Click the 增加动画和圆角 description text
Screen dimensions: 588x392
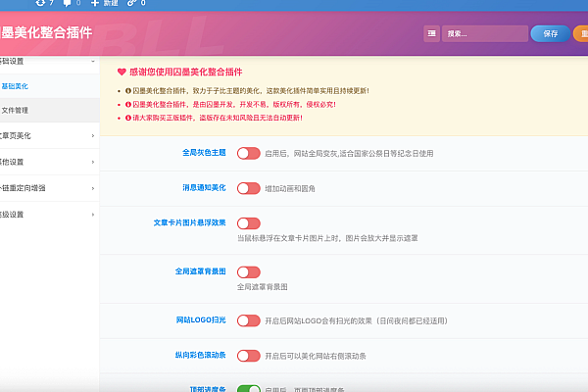[290, 189]
